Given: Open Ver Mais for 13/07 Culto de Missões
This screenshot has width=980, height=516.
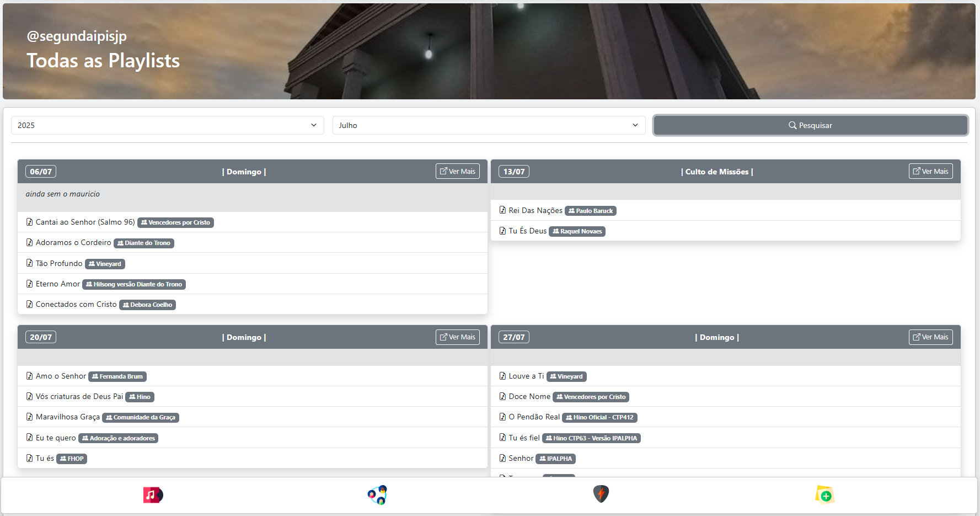Looking at the screenshot, I should click(930, 172).
